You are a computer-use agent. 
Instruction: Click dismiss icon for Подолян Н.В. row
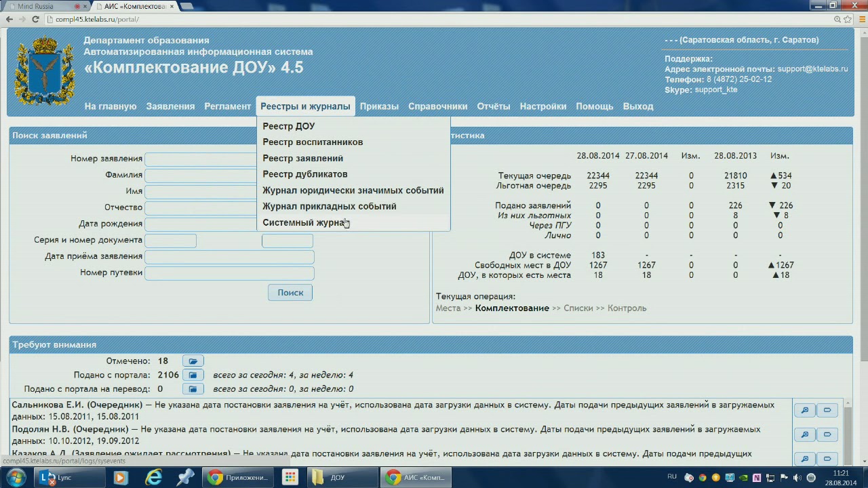pyautogui.click(x=827, y=434)
